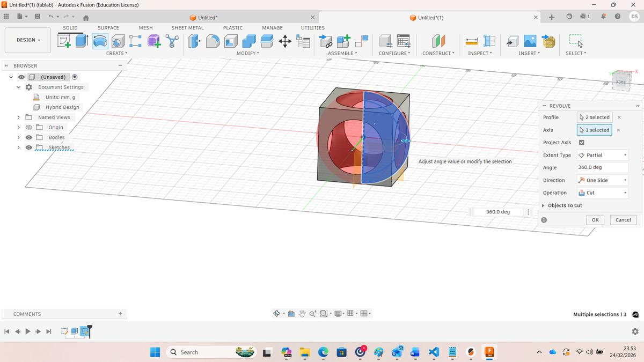Enable the Project Axis checkbox
The height and width of the screenshot is (362, 644).
point(582,142)
